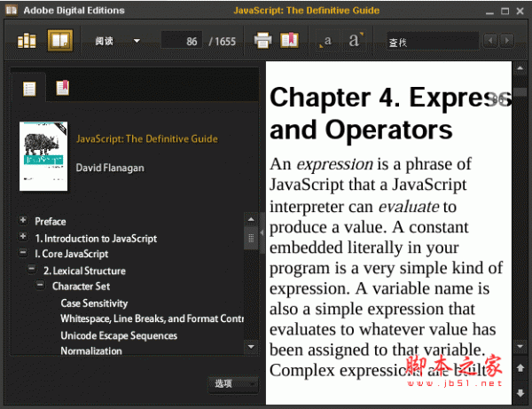This screenshot has width=532, height=409.
Task: Collapse 2. Lexical Structure chapter
Action: point(32,269)
